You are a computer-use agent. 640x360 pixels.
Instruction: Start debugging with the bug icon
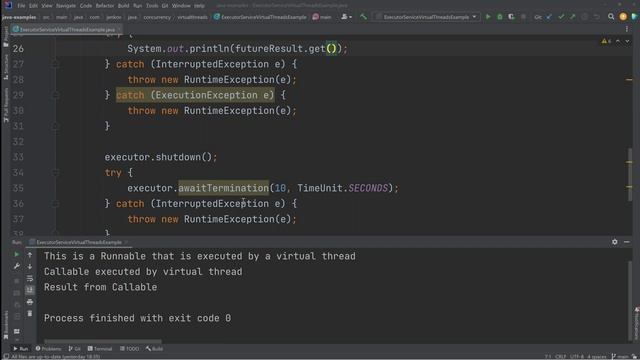click(x=500, y=17)
